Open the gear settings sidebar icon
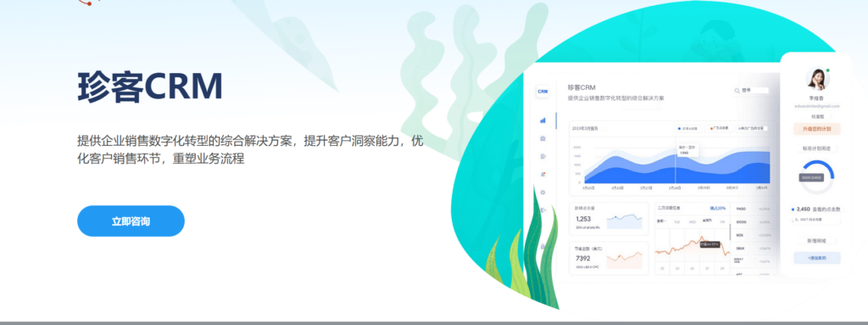 [x=543, y=192]
